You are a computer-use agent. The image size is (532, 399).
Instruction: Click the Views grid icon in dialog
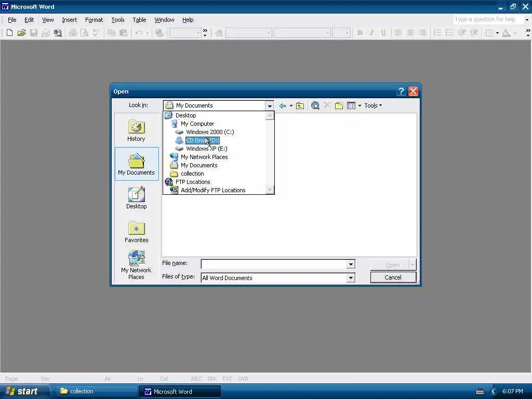pos(351,105)
